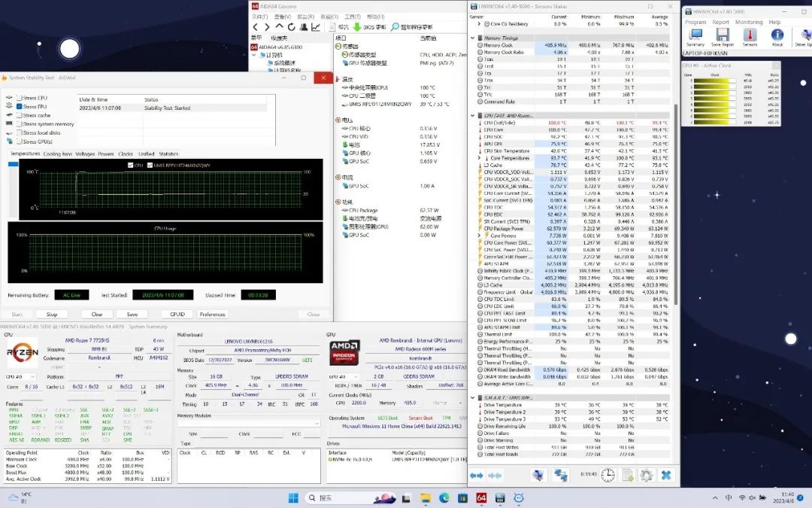Collapse the computer node in AIDA64 tree
This screenshot has height=508, width=812.
[254, 54]
